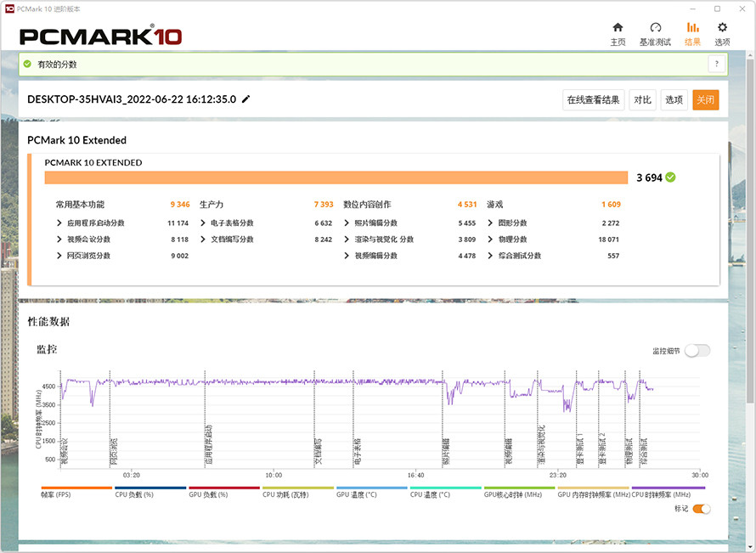Image resolution: width=756 pixels, height=553 pixels.
Task: Open the 主页 home icon
Action: (x=618, y=27)
